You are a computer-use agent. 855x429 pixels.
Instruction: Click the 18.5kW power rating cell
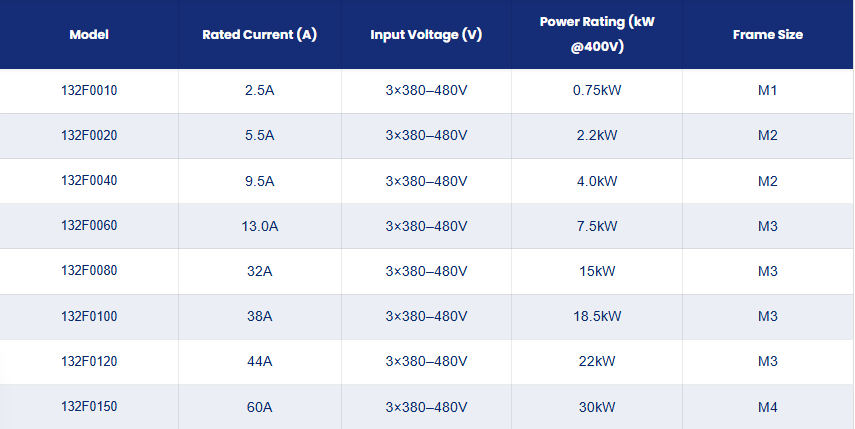pyautogui.click(x=597, y=316)
